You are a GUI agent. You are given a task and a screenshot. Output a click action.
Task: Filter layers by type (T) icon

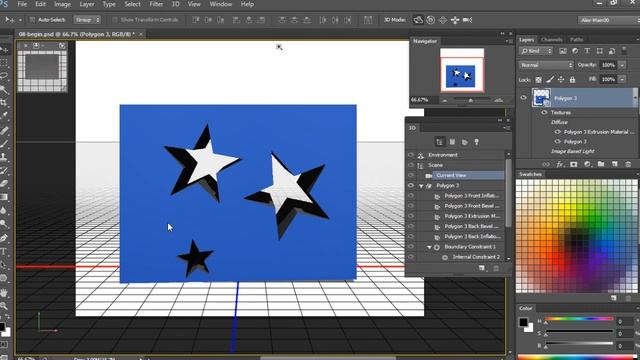pos(587,51)
